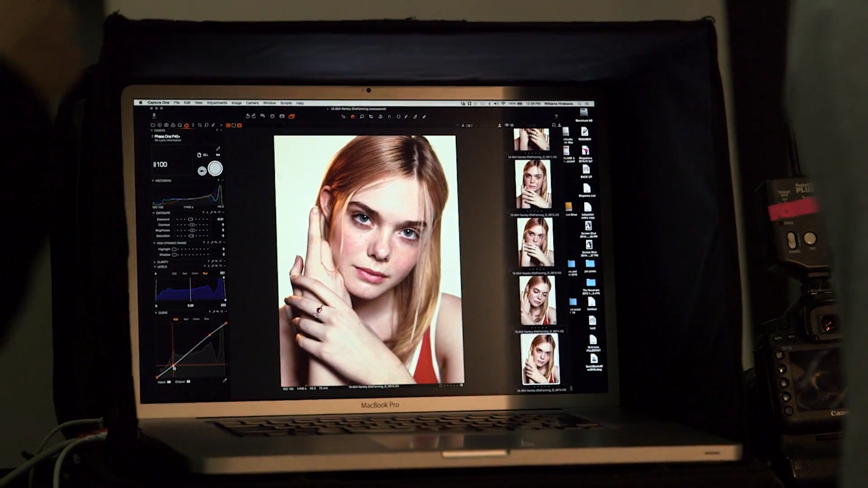Select the Apply adjustments arrow tool
Image resolution: width=868 pixels, height=488 pixels.
[x=424, y=117]
